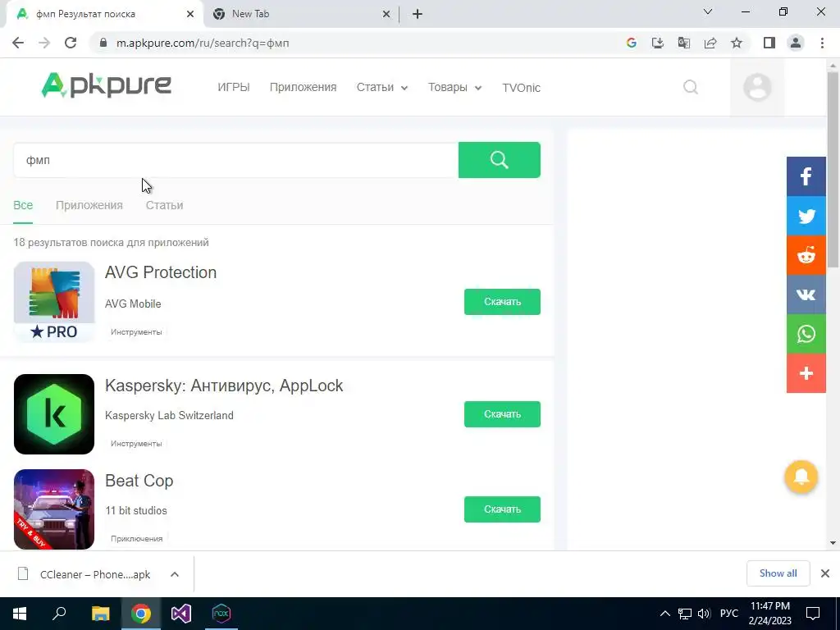Click the Google icon in the address bar

coord(631,43)
